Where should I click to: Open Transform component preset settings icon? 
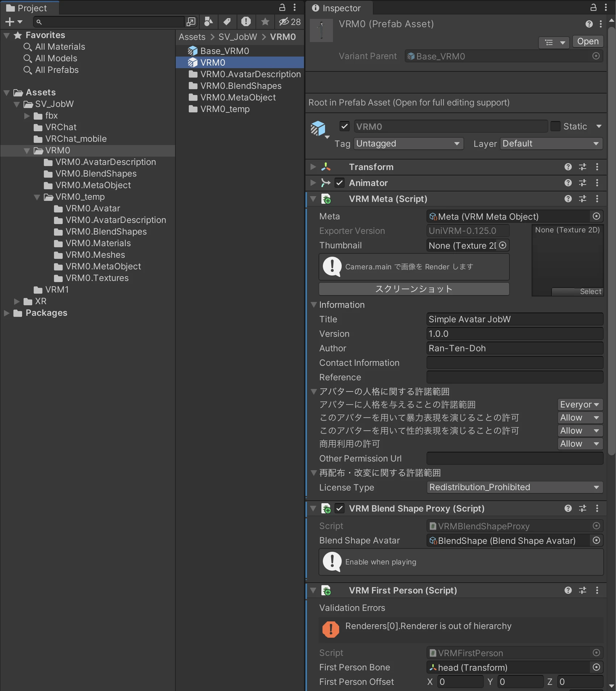click(583, 167)
